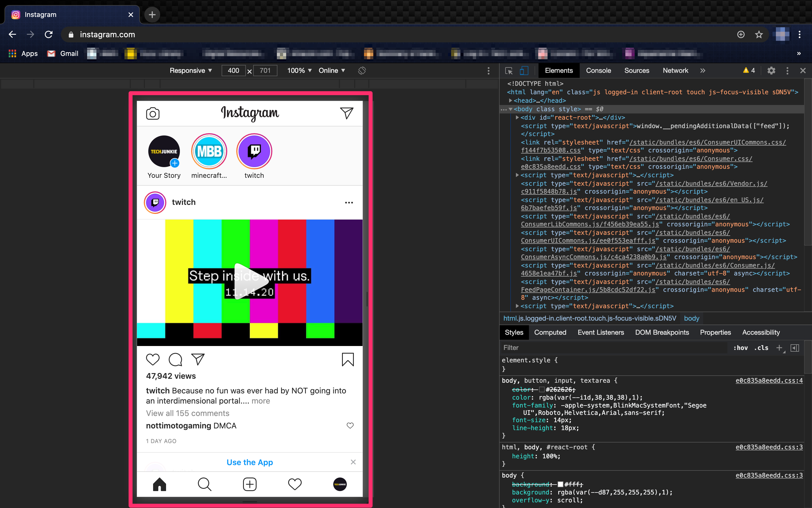Open the DOM Breakpoints tab
This screenshot has width=812, height=508.
click(662, 332)
